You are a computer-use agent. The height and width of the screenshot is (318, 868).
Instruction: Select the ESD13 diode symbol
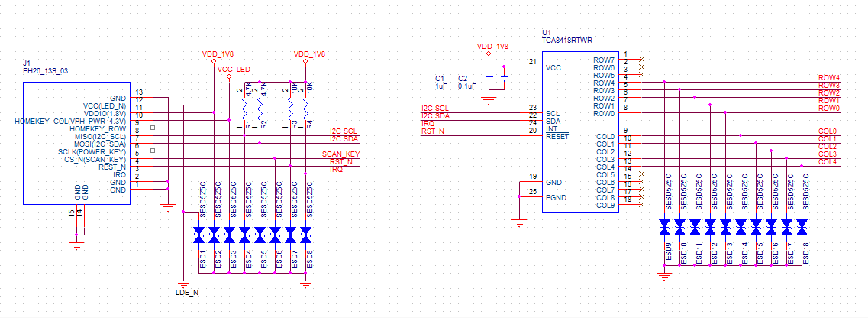point(726,226)
